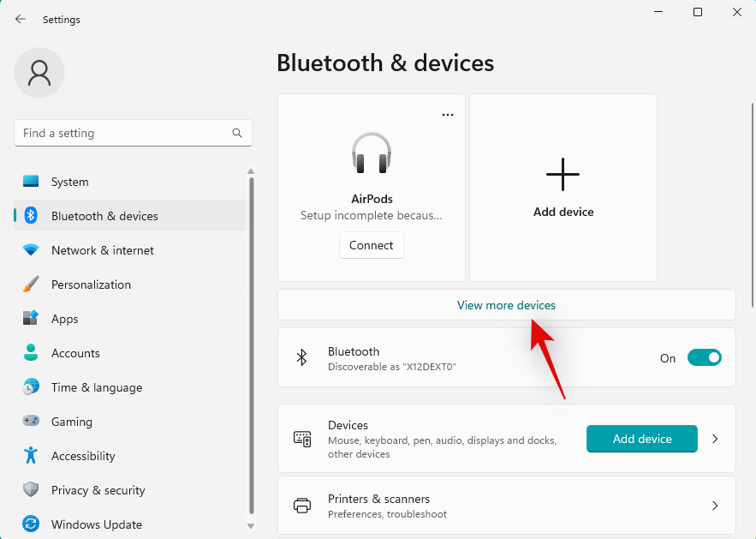
Task: Click the AirPods headphones icon
Action: [372, 153]
